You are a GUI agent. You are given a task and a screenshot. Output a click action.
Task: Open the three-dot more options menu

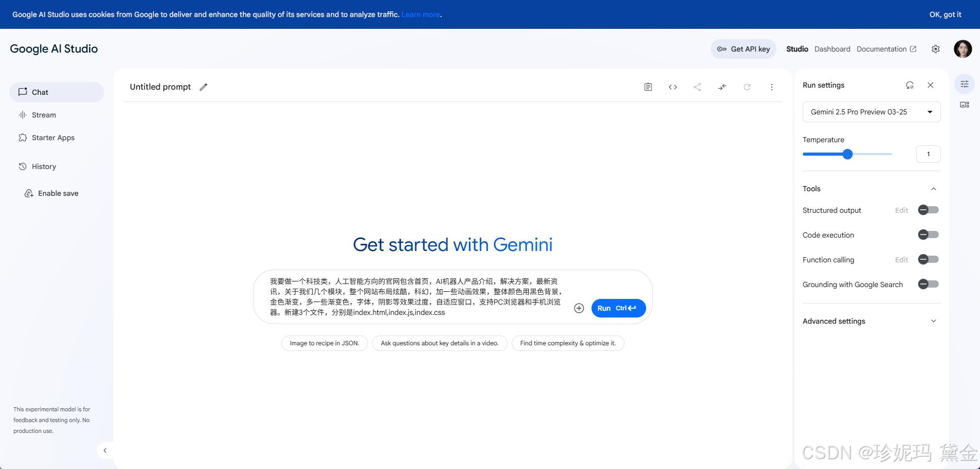(772, 87)
